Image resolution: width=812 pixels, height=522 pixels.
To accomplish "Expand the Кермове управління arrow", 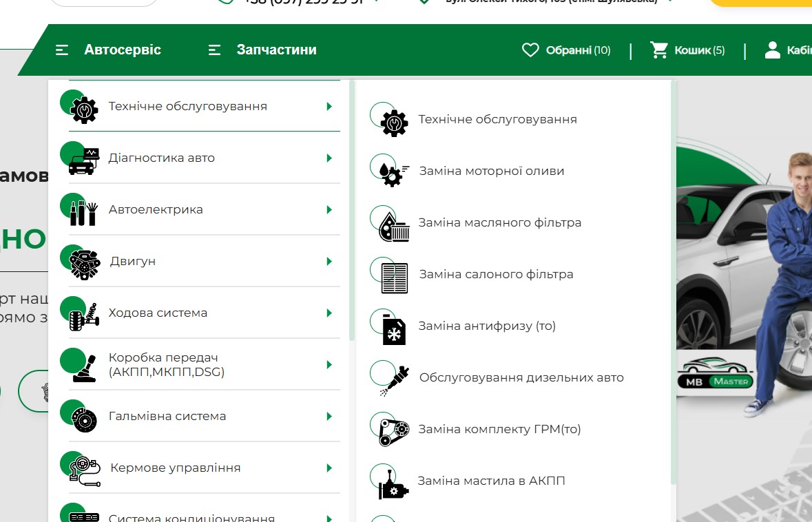I will 329,468.
